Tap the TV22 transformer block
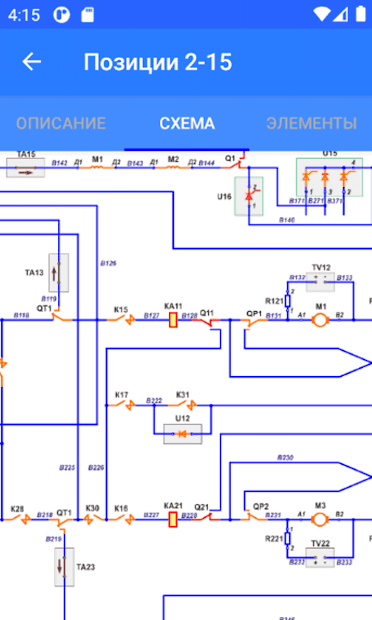 coord(320,558)
